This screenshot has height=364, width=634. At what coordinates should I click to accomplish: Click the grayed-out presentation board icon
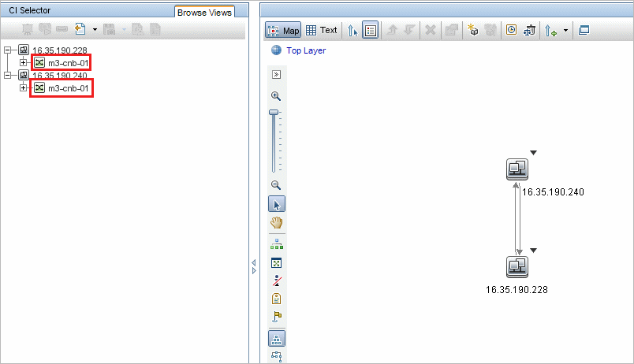(28, 29)
